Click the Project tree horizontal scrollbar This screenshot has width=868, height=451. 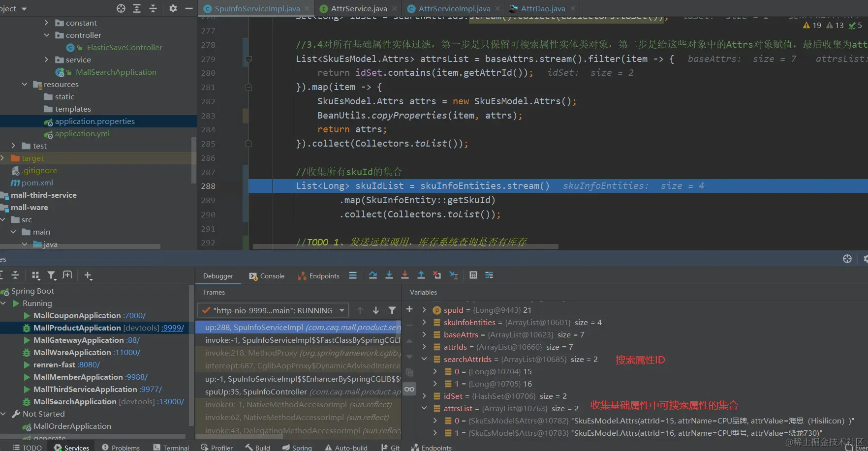pyautogui.click(x=80, y=246)
